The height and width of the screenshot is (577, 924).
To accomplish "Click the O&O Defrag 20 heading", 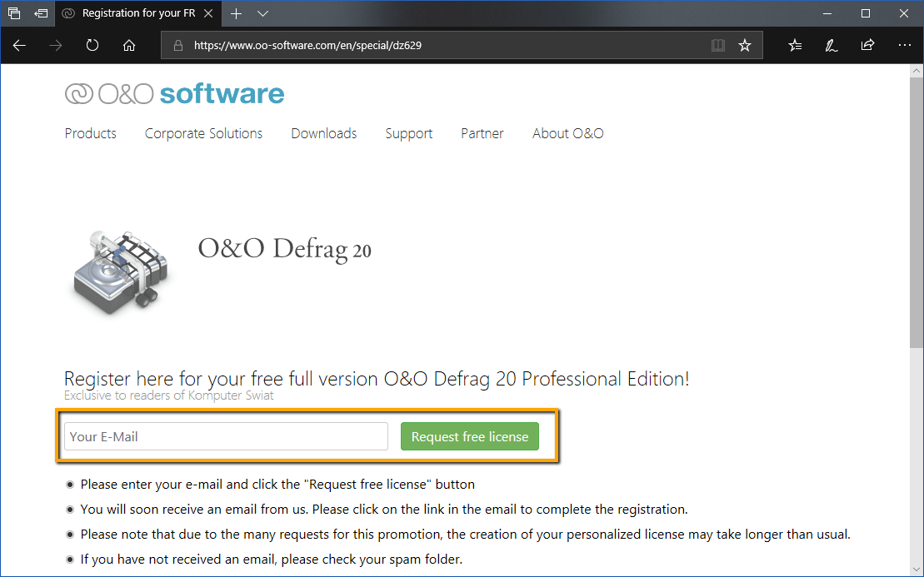I will [x=285, y=249].
